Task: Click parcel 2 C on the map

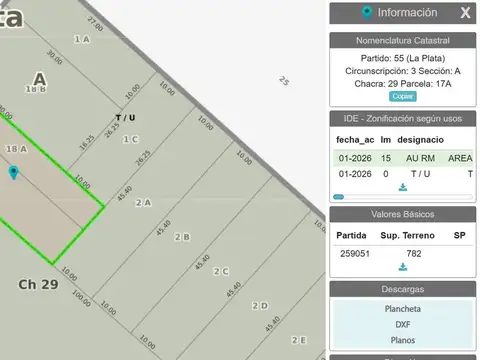Action: 221,271
